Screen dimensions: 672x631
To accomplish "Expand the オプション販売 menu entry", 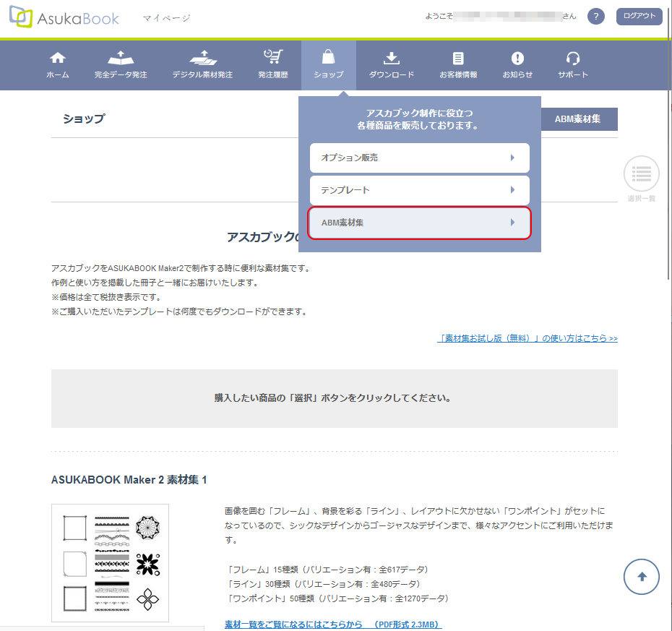I will click(x=419, y=158).
